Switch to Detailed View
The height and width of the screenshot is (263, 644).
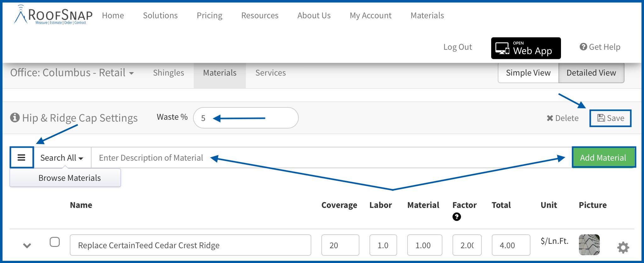tap(591, 73)
